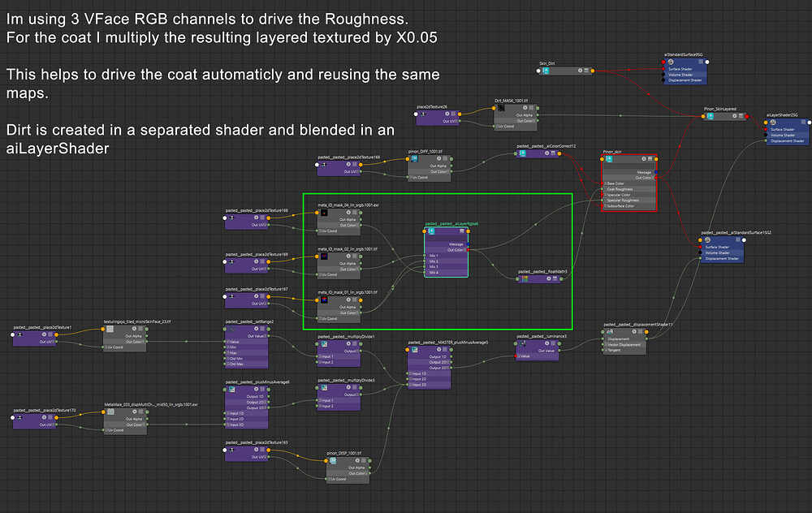Click the pinon_DISP_1001.tif file node icon
Viewport: 812px width, 513px height.
click(334, 460)
